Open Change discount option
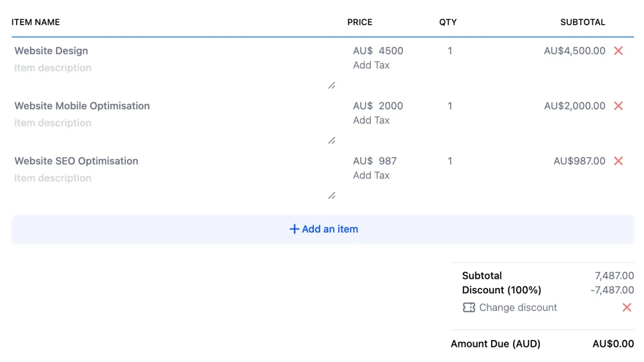 (518, 307)
